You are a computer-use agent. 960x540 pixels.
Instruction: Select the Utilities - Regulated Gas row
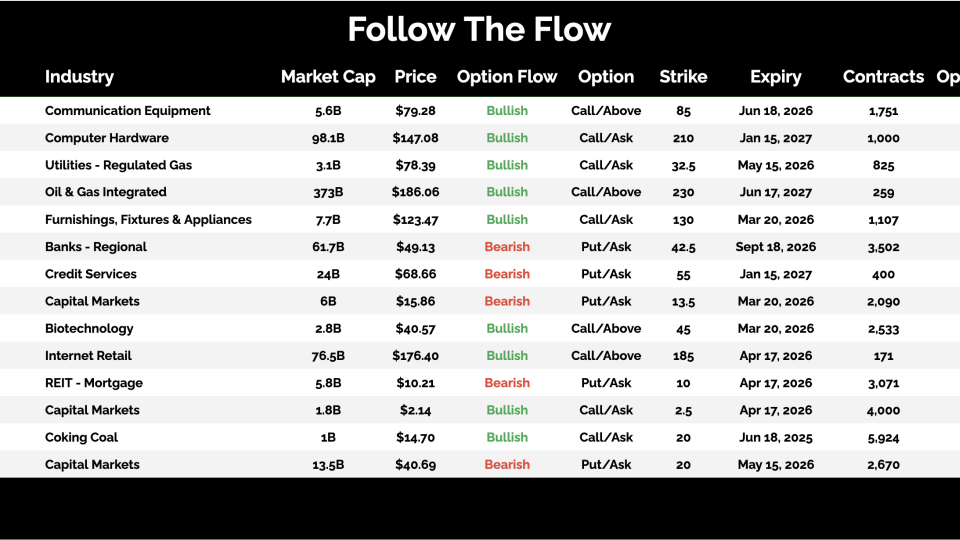tap(118, 165)
